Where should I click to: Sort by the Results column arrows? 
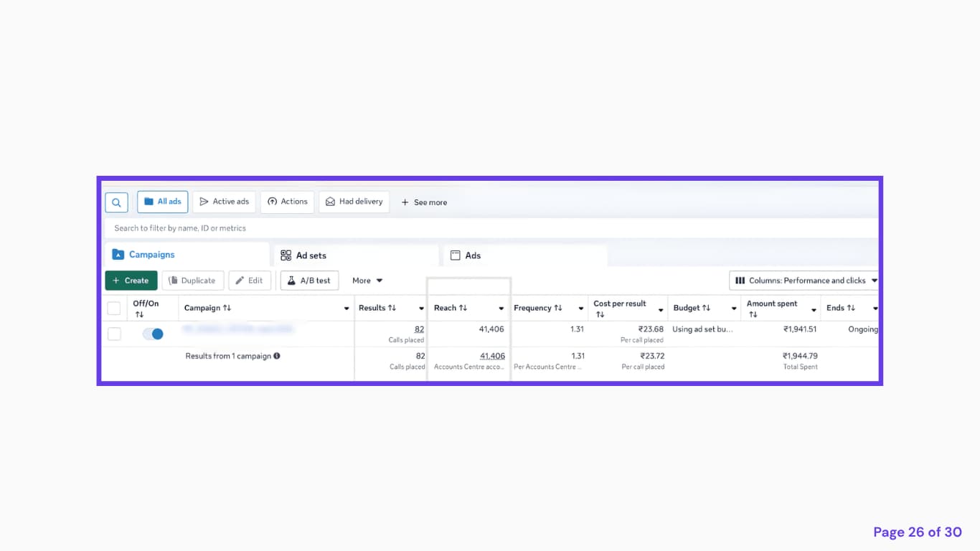click(392, 308)
